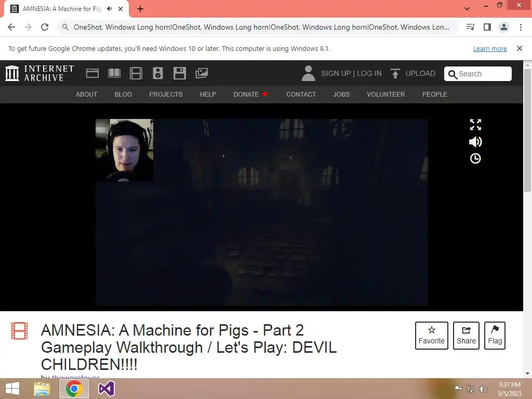Dismiss the Chrome update notification bar
This screenshot has height=399, width=532.
point(520,48)
